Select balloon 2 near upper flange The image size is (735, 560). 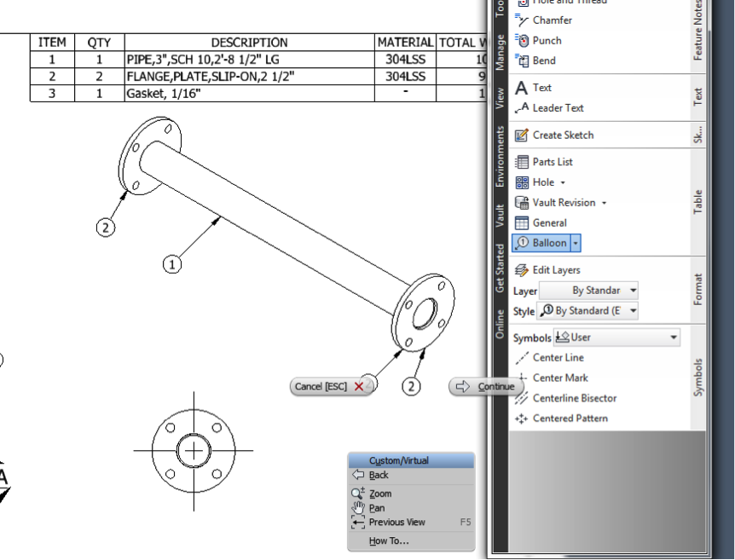[x=106, y=228]
